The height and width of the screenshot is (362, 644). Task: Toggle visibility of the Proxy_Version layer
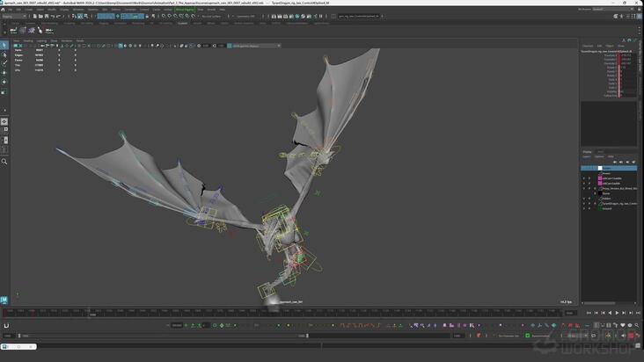584,189
